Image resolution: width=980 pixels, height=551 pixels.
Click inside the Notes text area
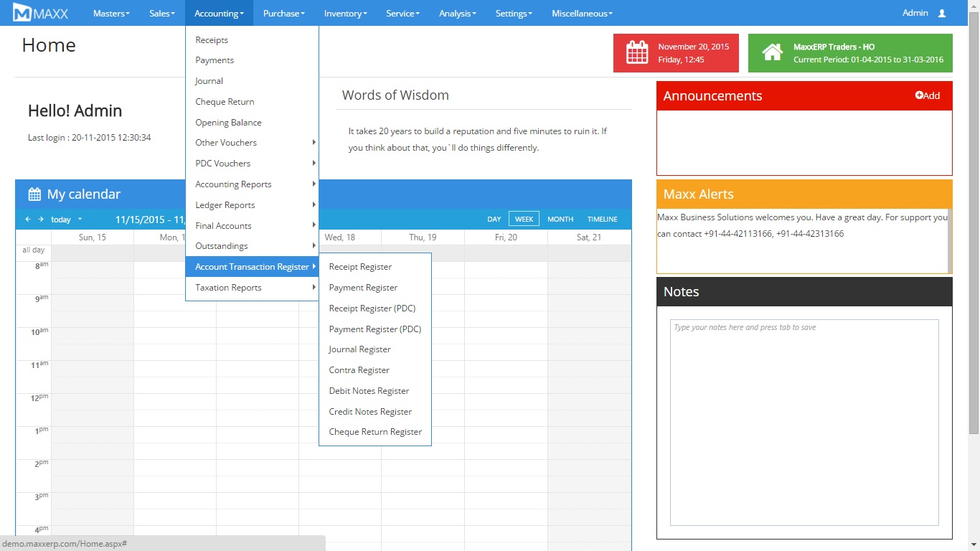click(804, 423)
